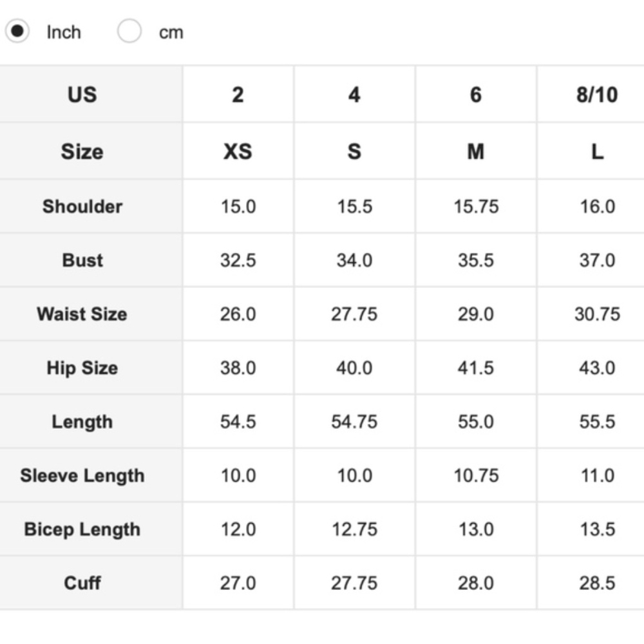Screen dimensions: 644x644
Task: Select the Inch radio button
Action: (17, 31)
